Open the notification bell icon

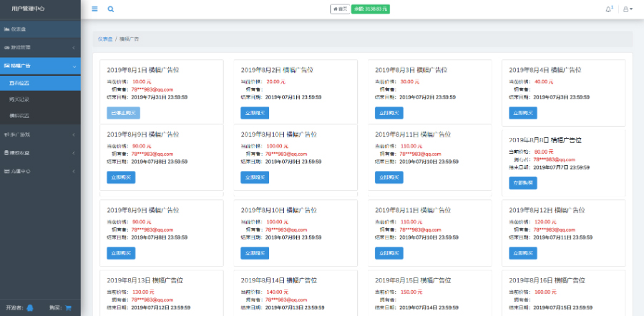pos(609,9)
